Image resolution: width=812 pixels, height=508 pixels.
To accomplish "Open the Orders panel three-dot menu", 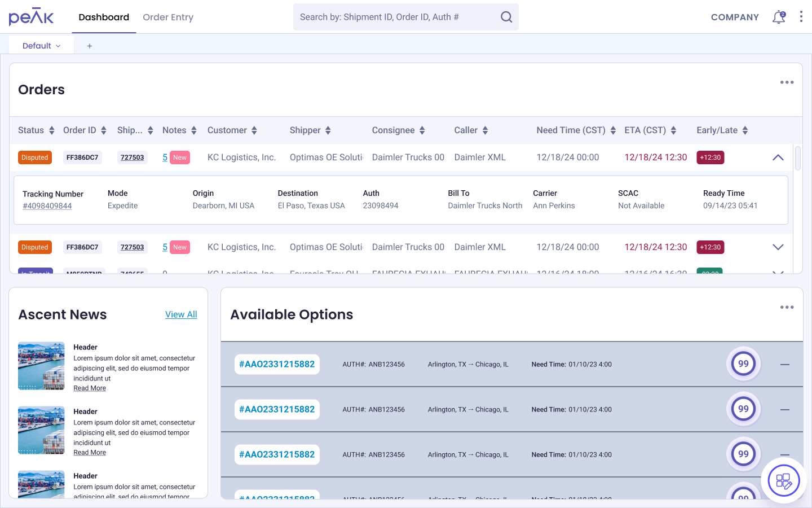I will [787, 82].
